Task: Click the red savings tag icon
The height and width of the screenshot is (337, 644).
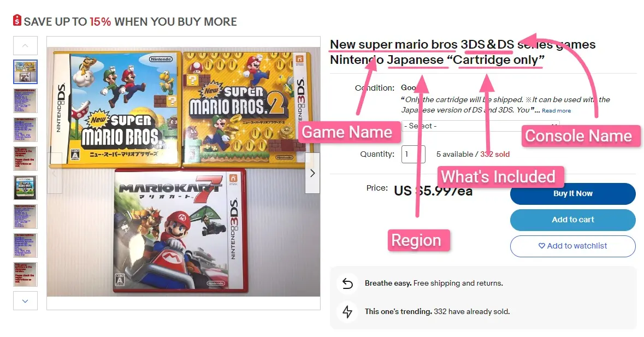Action: [17, 20]
